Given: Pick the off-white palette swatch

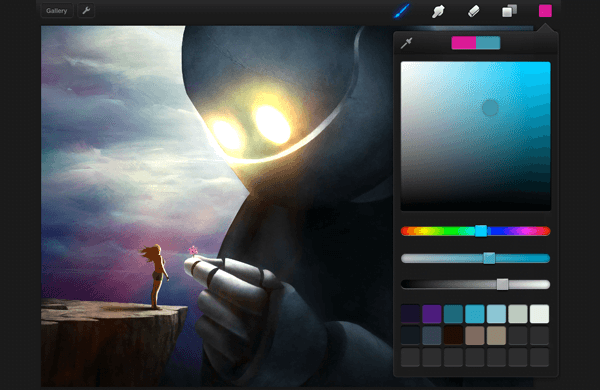Looking at the screenshot, I should pos(539,314).
